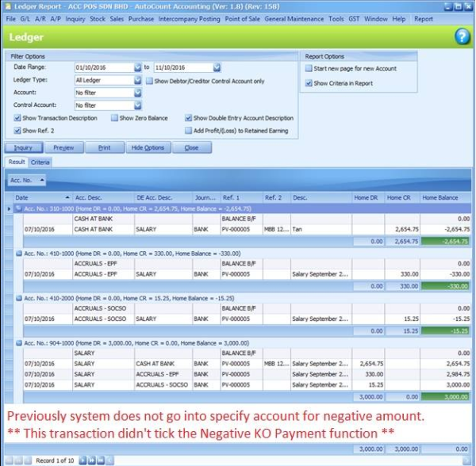Jump to last record in navigator
Image resolution: width=476 pixels, height=466 pixels.
101,460
